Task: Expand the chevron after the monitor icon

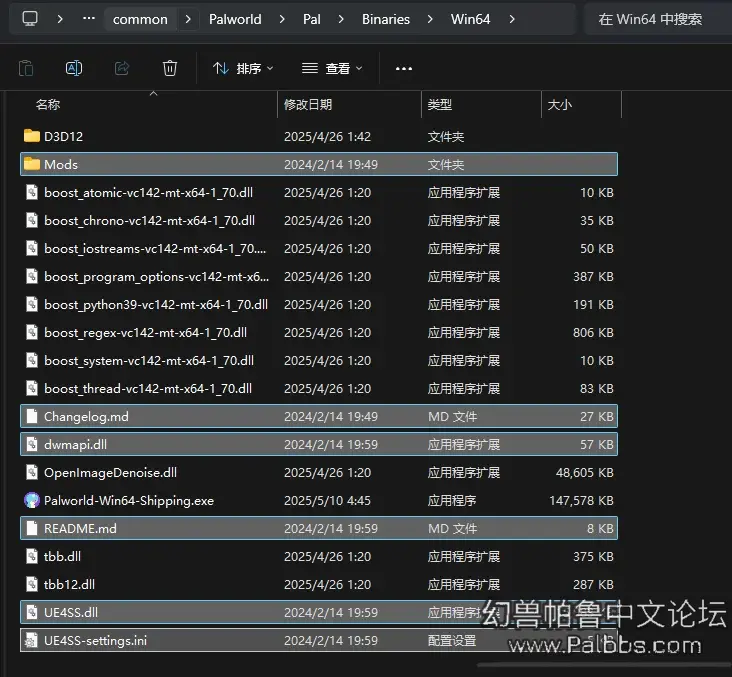Action: (60, 19)
